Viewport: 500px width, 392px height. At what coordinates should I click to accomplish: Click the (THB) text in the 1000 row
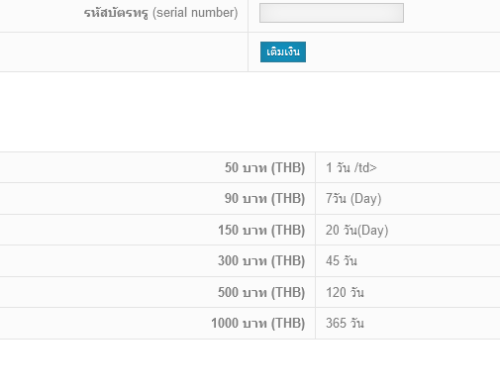(288, 323)
